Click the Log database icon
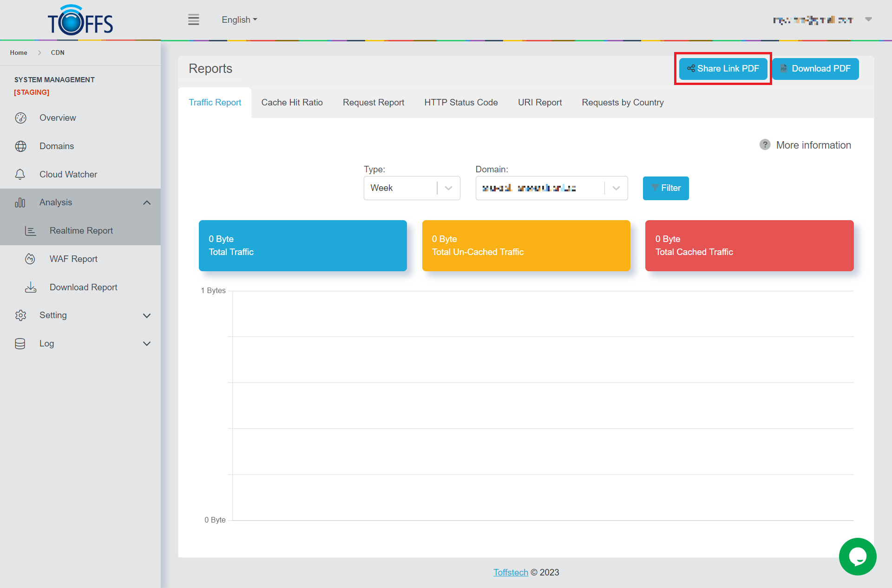The image size is (892, 588). click(20, 344)
